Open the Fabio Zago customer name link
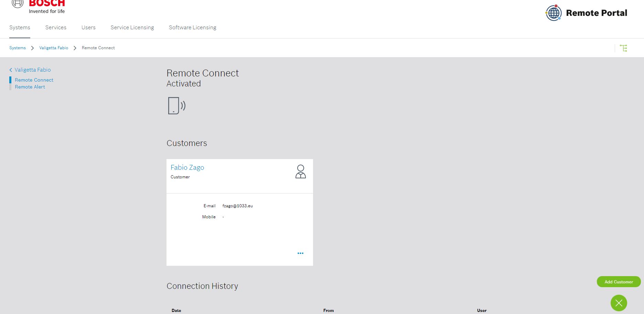The width and height of the screenshot is (644, 314). click(x=187, y=167)
